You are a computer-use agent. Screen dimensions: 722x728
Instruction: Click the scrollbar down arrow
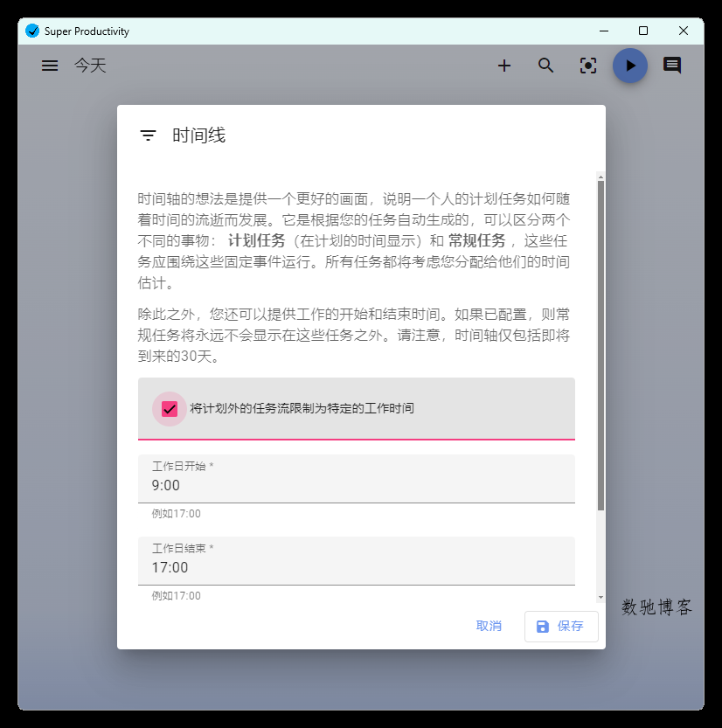601,598
